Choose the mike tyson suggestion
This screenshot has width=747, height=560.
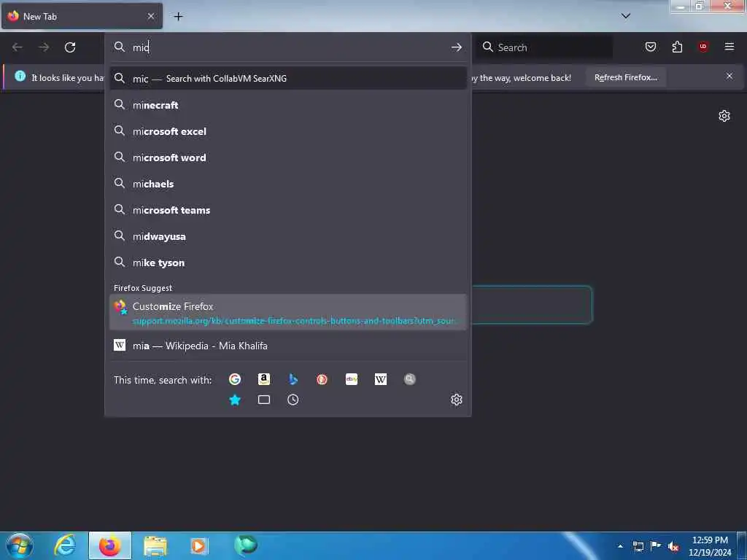point(287,262)
